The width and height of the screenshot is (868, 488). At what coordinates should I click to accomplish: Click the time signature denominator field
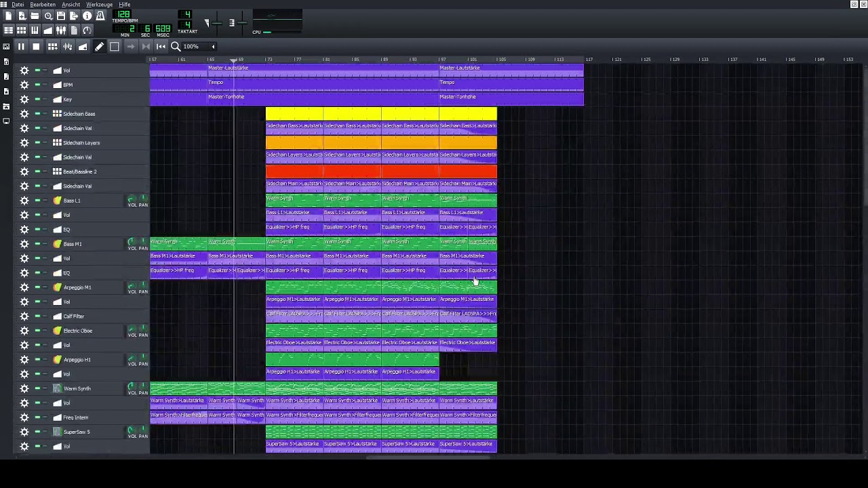(185, 25)
